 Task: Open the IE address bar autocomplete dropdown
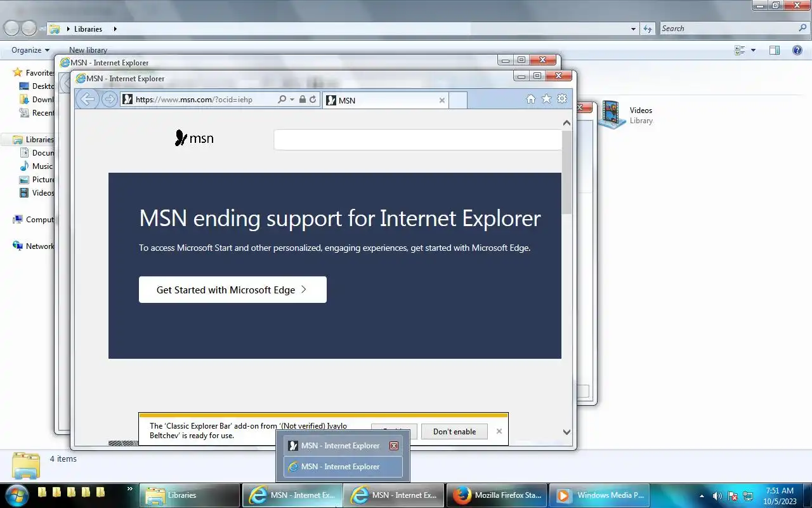coord(292,100)
